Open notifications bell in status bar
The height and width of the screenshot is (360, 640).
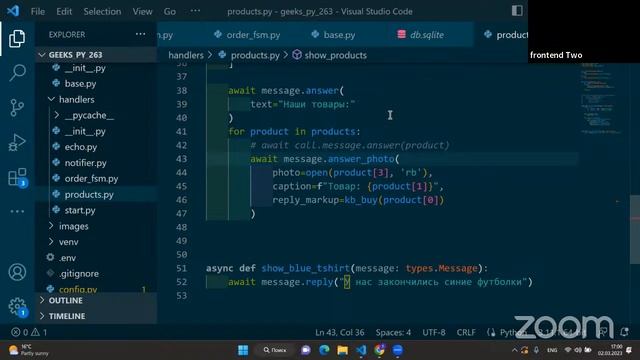pyautogui.click(x=624, y=332)
